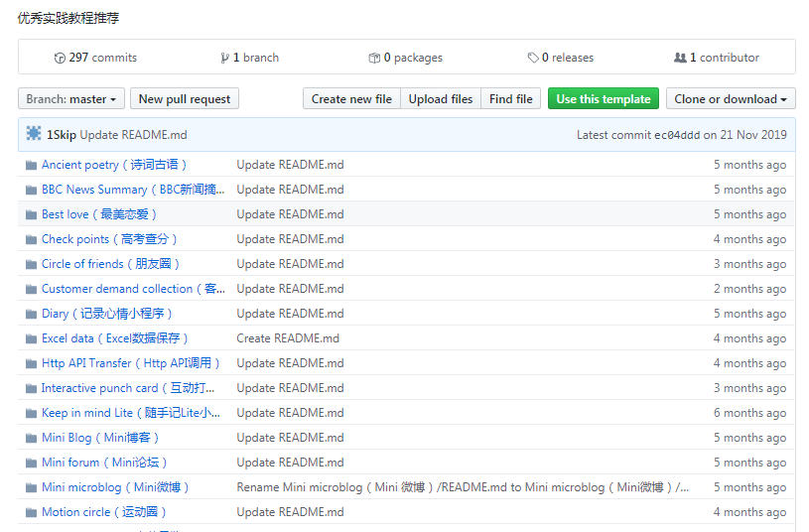
Task: Open the 0 packages link
Action: pyautogui.click(x=406, y=58)
